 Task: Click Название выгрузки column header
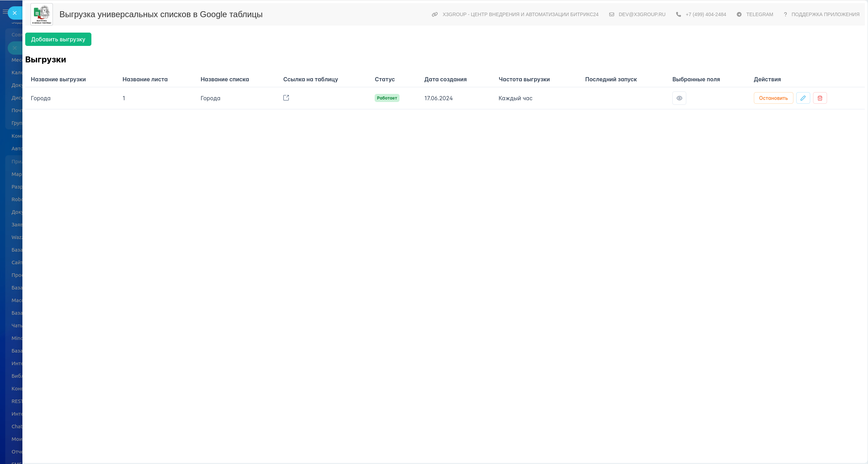pyautogui.click(x=58, y=79)
